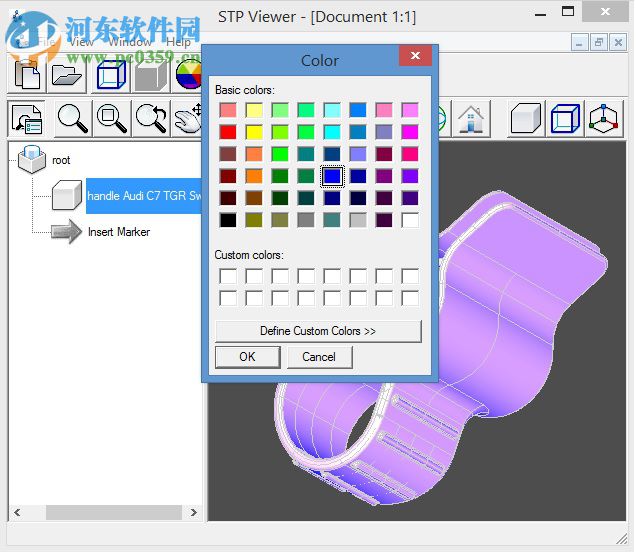Select the handle Audi C7 TGR part

pos(144,196)
